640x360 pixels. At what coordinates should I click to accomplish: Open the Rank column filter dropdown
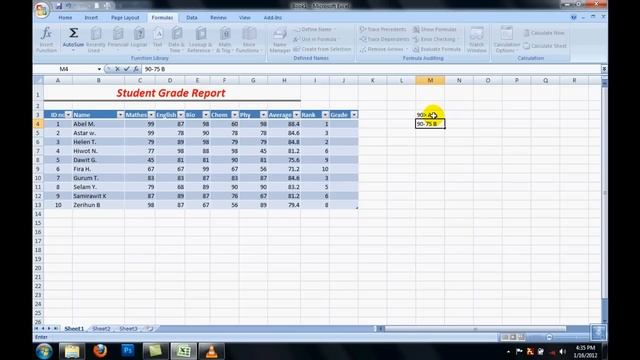click(x=325, y=115)
